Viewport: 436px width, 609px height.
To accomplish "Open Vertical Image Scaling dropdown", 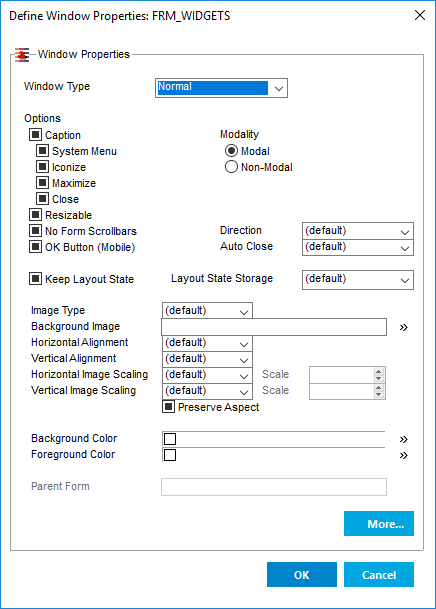I will click(x=207, y=391).
